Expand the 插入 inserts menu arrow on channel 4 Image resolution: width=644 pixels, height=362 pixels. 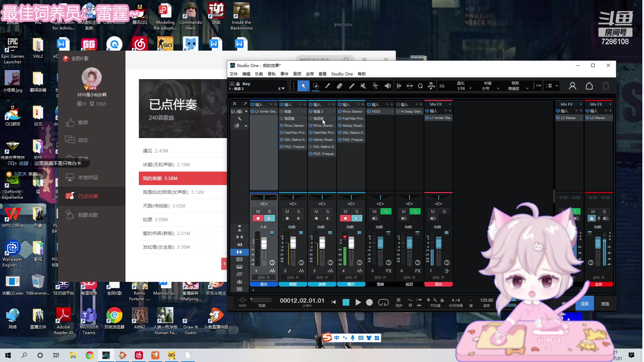tap(358, 105)
